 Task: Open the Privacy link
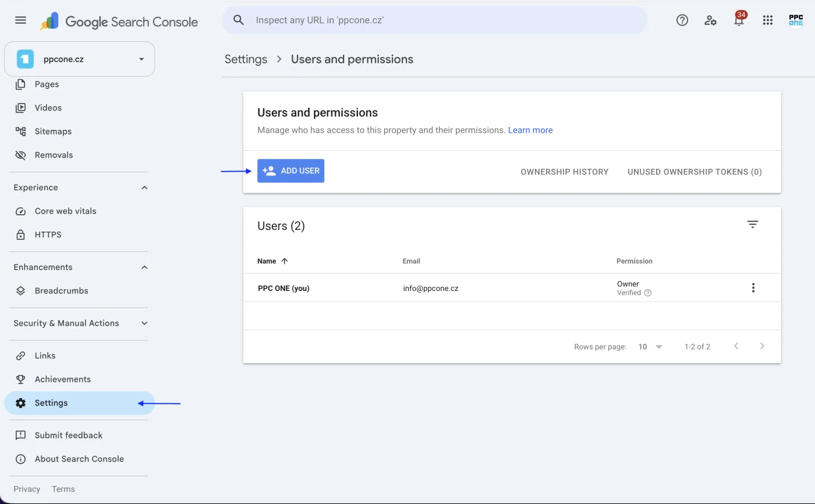click(x=27, y=489)
